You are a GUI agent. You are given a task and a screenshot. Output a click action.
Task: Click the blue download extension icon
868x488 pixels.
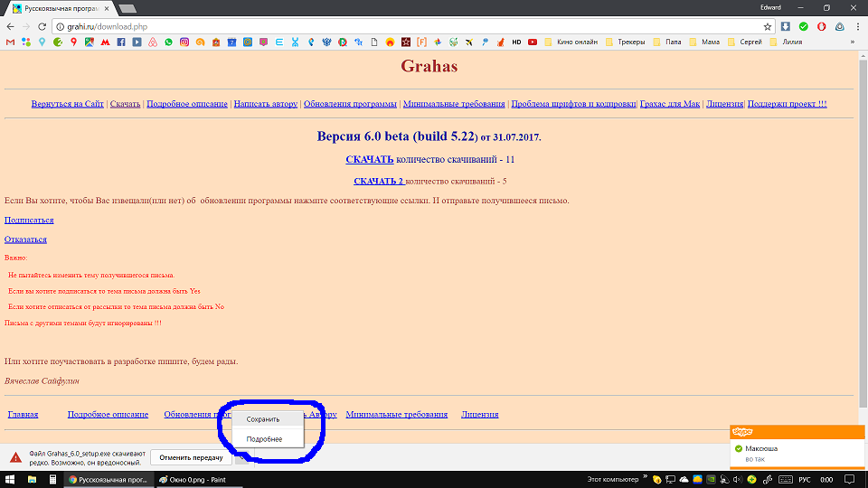[x=786, y=26]
